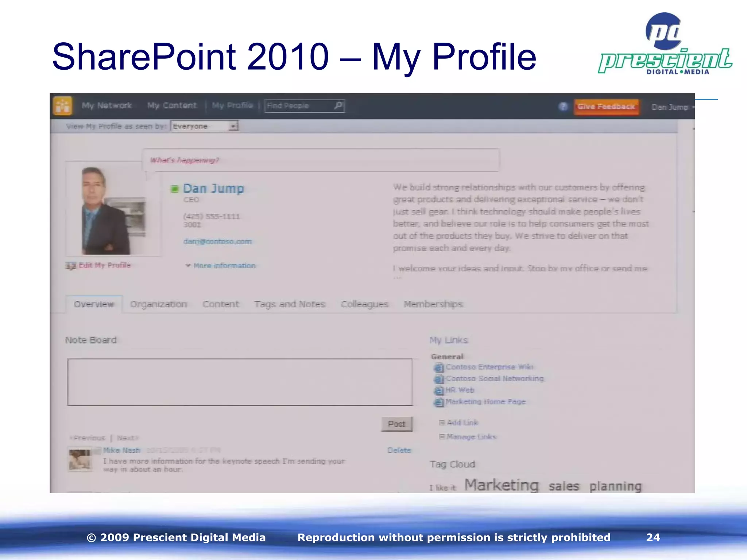The image size is (747, 560).
Task: Click Dan Jump's profile photo
Action: click(113, 210)
